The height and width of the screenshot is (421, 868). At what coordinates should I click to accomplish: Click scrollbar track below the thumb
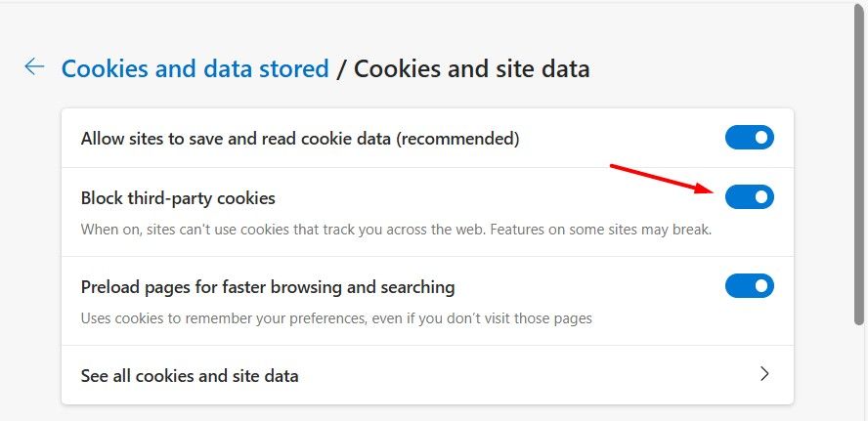point(859,371)
